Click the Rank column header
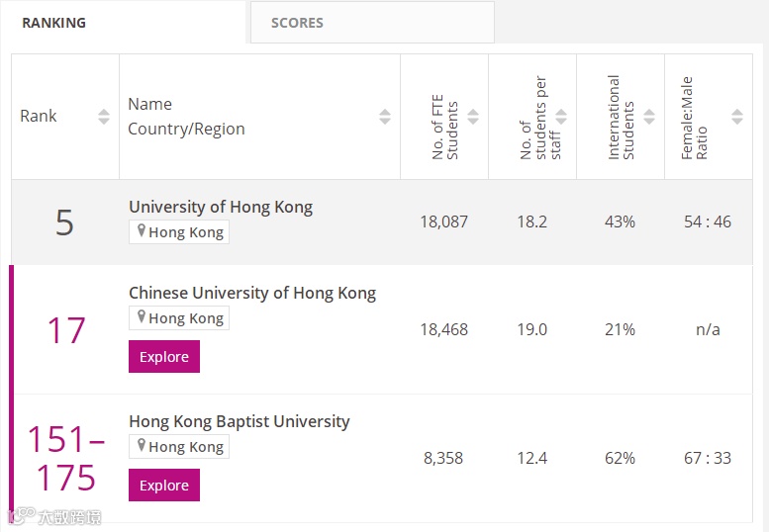The width and height of the screenshot is (769, 532). point(39,117)
